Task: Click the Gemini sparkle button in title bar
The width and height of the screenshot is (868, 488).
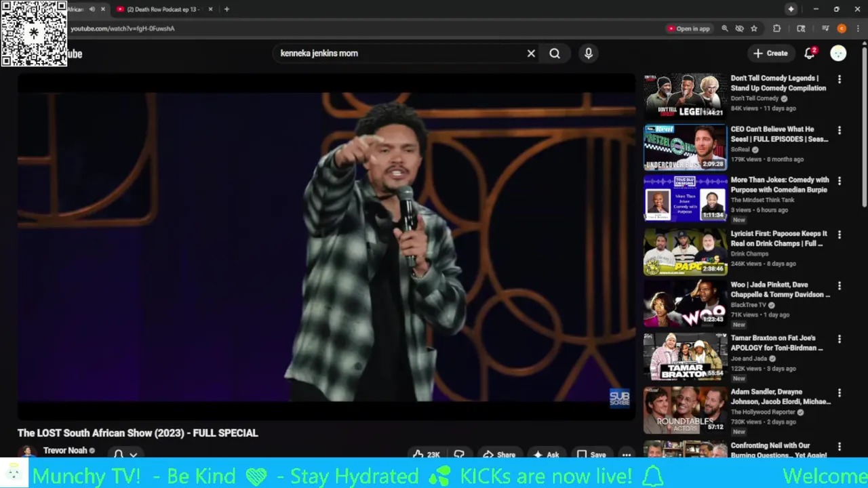Action: [791, 9]
